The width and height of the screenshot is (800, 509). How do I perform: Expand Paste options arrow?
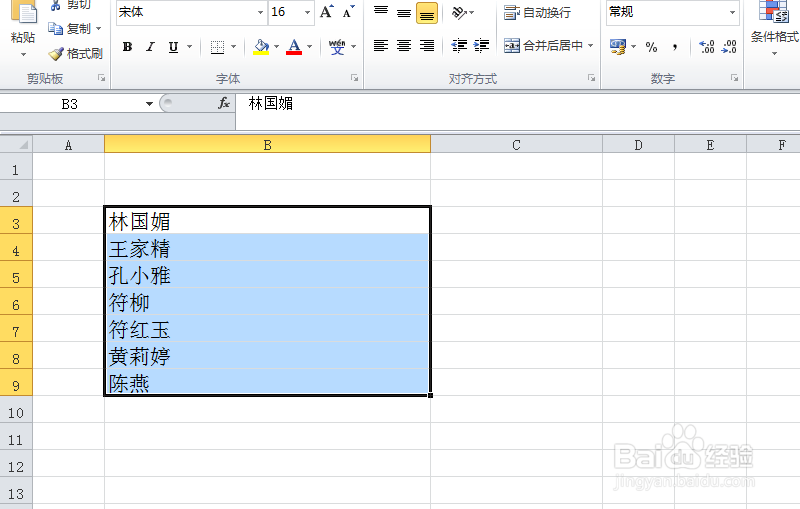[23, 54]
